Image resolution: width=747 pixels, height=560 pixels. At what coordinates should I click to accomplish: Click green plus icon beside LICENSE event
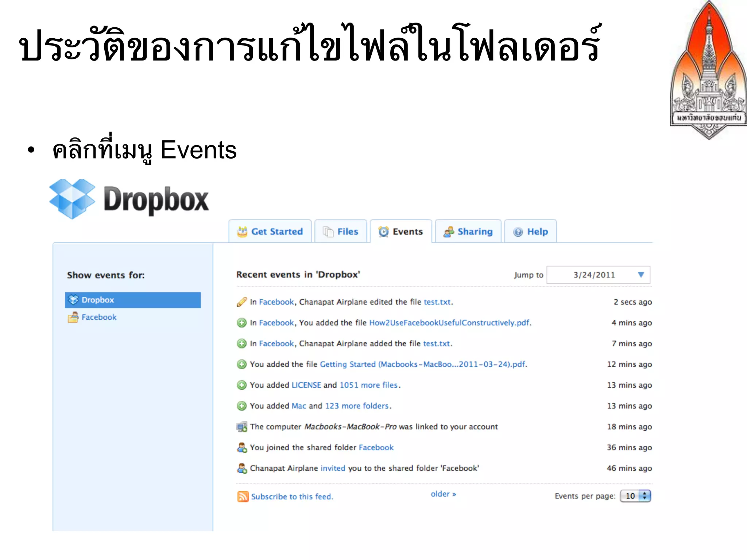[x=241, y=385]
